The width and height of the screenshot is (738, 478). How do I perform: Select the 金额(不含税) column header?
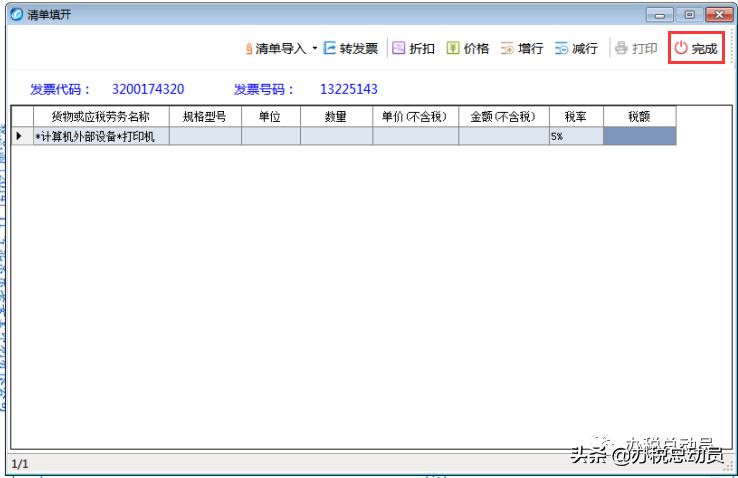pyautogui.click(x=504, y=116)
